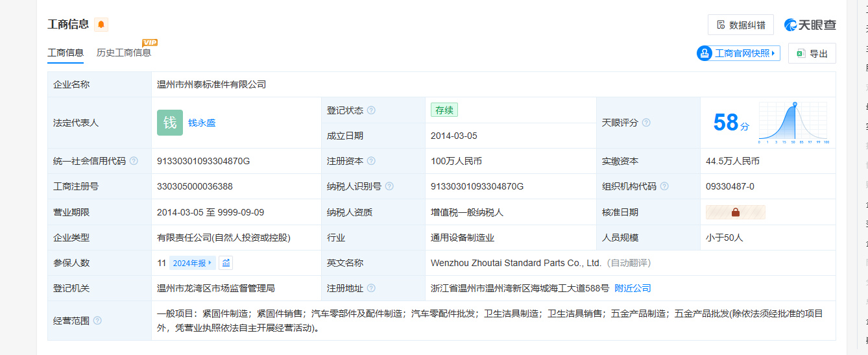Click the VIP badge above 历史工商信息

(150, 42)
